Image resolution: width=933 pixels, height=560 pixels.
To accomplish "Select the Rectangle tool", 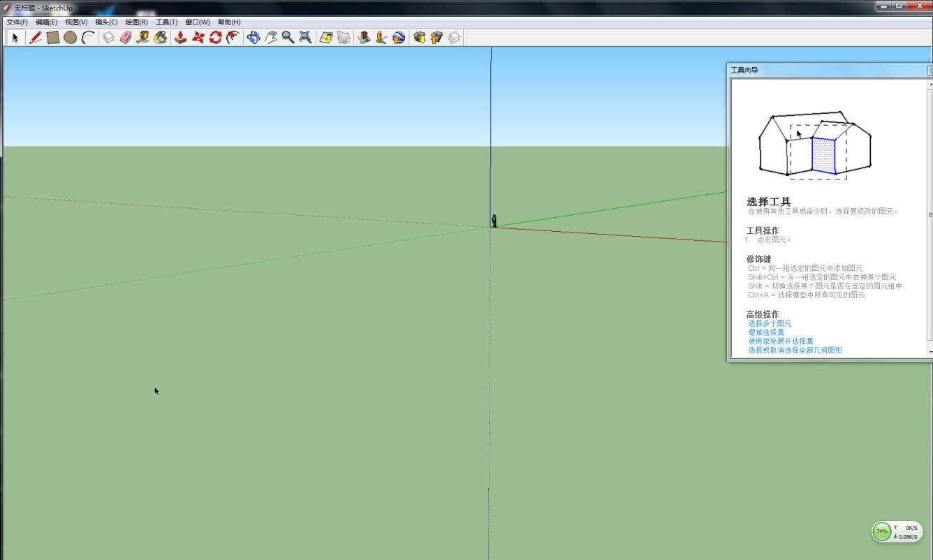I will pos(54,38).
